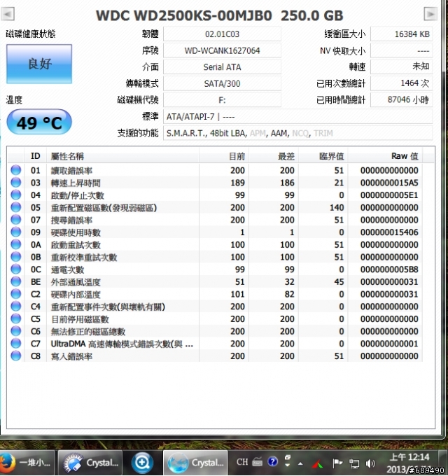The image size is (448, 476).
Task: Click the CH input language indicator
Action: pyautogui.click(x=242, y=462)
